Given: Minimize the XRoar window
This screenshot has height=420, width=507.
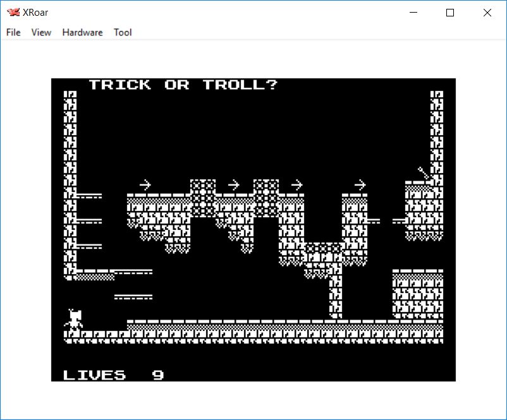Looking at the screenshot, I should click(414, 13).
